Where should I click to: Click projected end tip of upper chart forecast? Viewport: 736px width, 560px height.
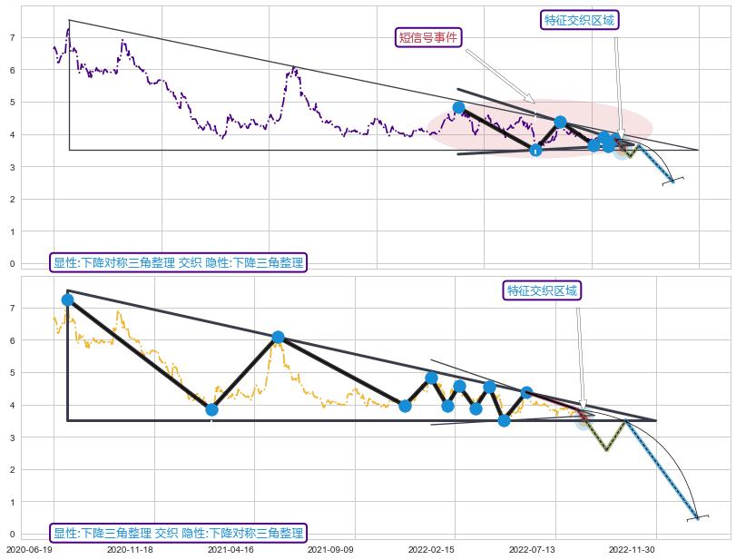click(673, 181)
